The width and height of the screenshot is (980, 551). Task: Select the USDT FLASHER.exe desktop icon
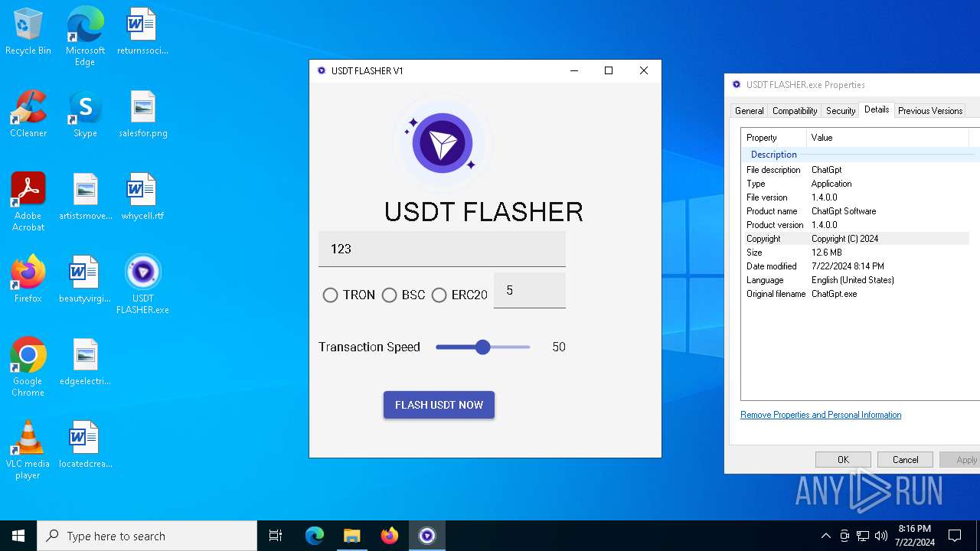click(x=142, y=285)
